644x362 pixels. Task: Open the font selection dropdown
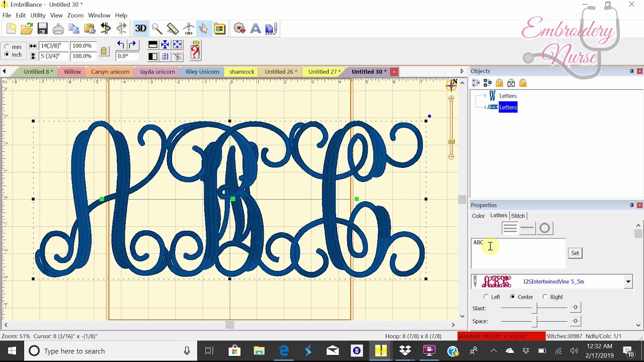[628, 282]
